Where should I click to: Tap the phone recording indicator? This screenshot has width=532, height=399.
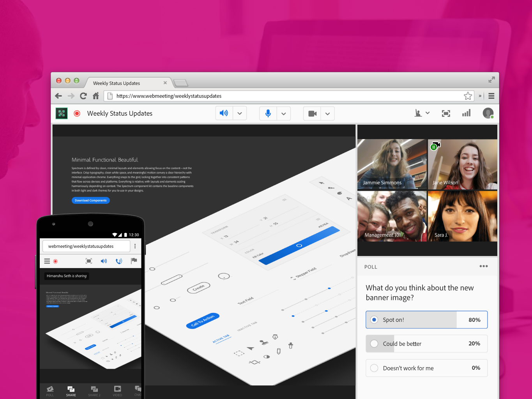(x=55, y=261)
